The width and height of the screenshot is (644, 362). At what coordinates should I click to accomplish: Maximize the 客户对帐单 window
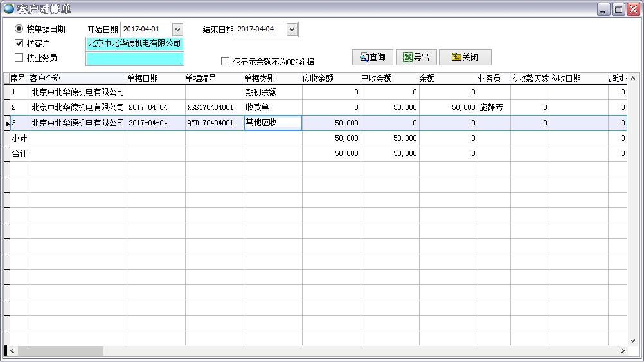click(x=618, y=9)
